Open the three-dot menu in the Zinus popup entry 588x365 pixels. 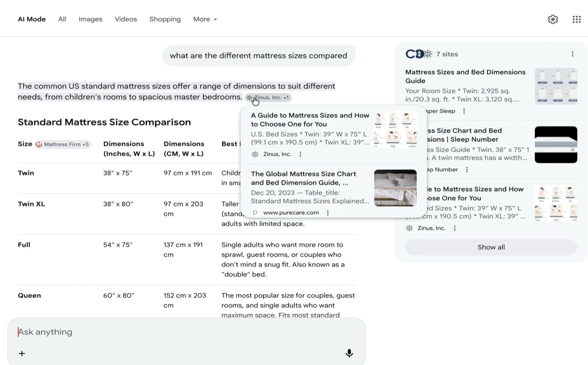click(x=300, y=154)
